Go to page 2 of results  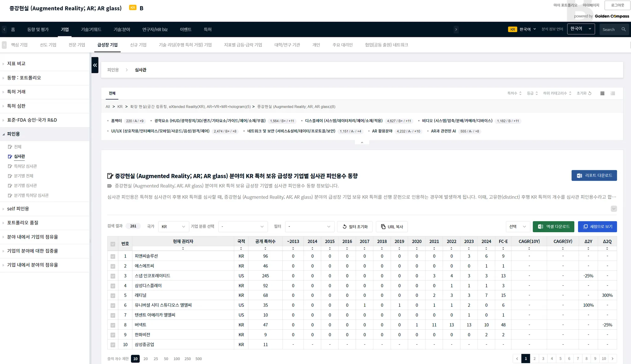tap(534, 358)
